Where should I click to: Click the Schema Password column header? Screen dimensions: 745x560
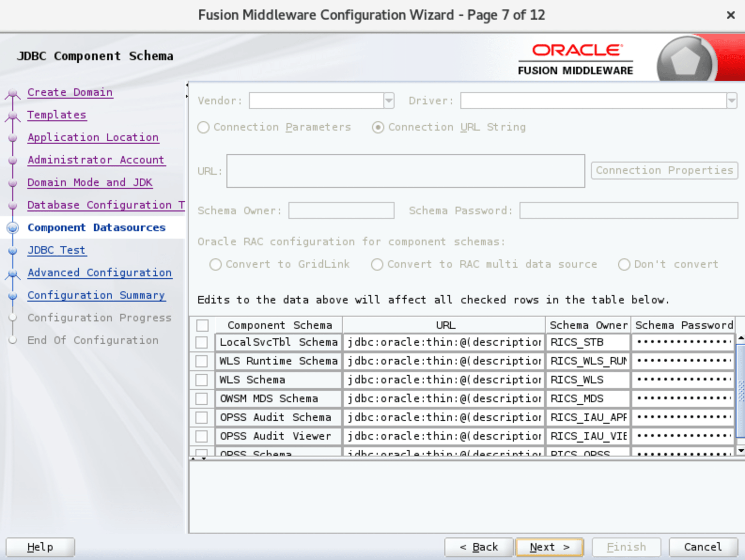684,325
